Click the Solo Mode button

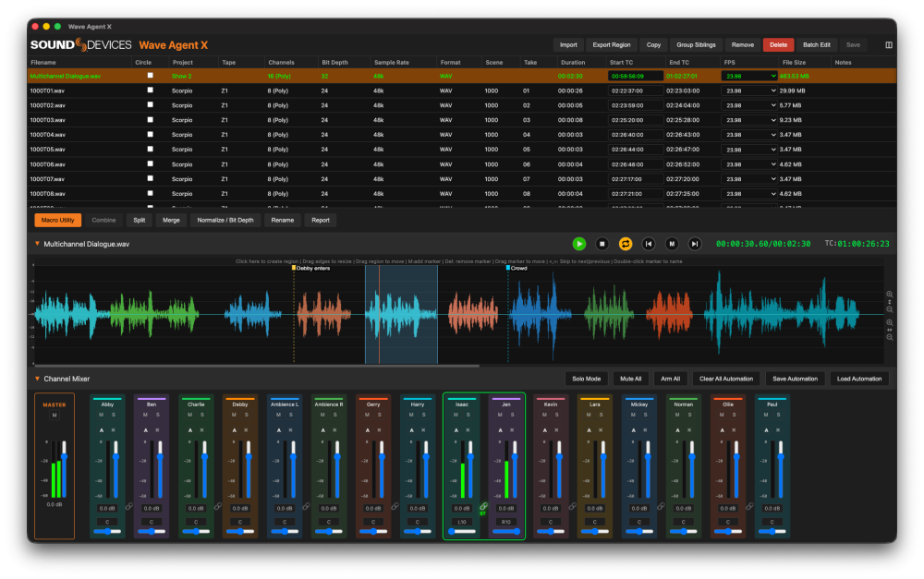(587, 379)
